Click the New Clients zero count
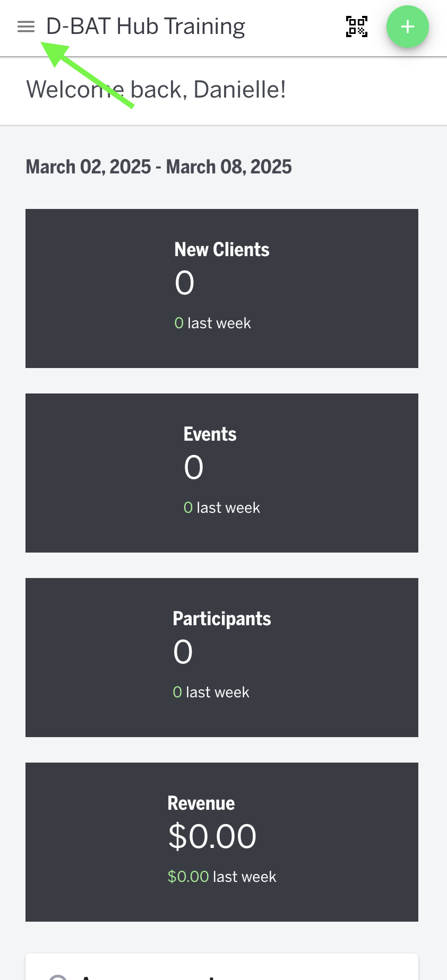 coord(184,283)
